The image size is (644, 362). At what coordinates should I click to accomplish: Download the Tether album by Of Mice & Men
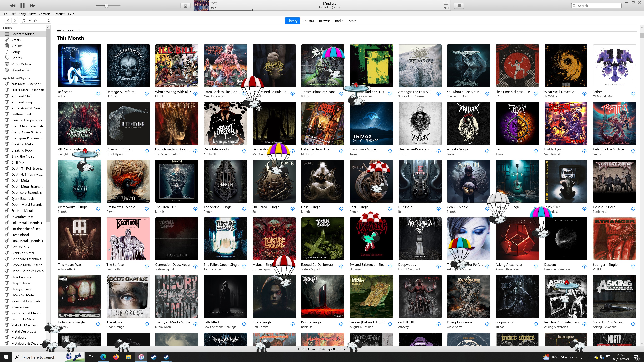click(x=633, y=94)
